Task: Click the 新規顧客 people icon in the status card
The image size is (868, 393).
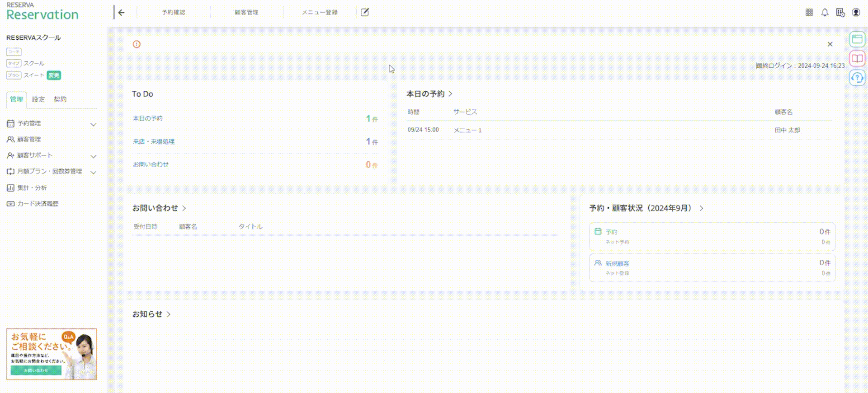Action: pyautogui.click(x=598, y=263)
